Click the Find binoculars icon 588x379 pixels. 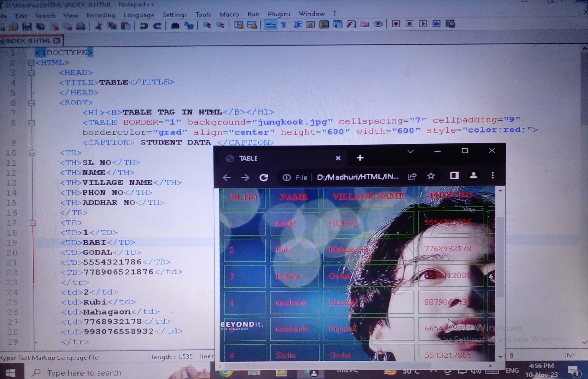175,25
